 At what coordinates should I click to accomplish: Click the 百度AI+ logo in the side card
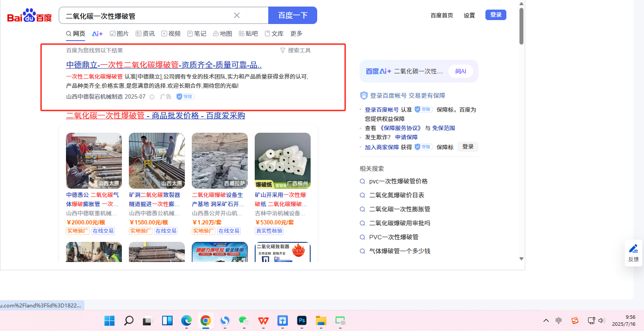[378, 71]
